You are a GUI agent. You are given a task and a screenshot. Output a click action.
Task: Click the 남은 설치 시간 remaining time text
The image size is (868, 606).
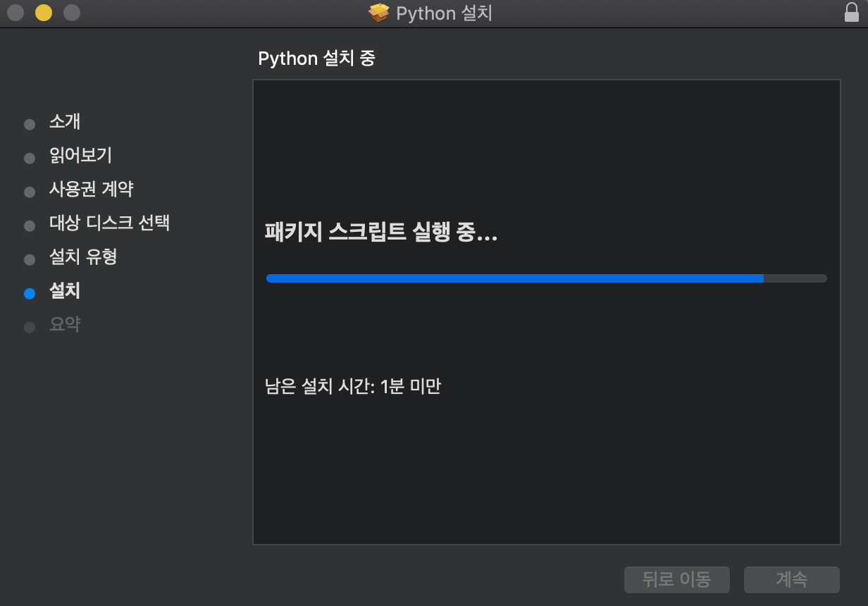[x=353, y=386]
